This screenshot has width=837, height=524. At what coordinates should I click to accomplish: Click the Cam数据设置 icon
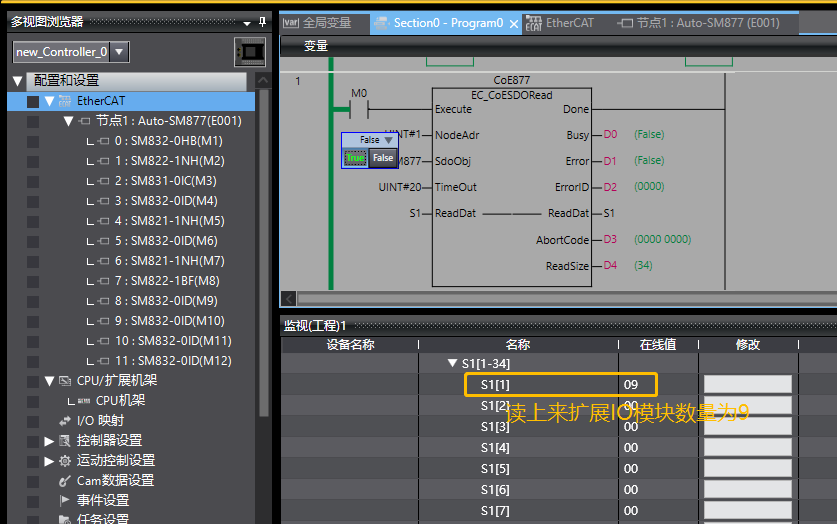click(65, 481)
